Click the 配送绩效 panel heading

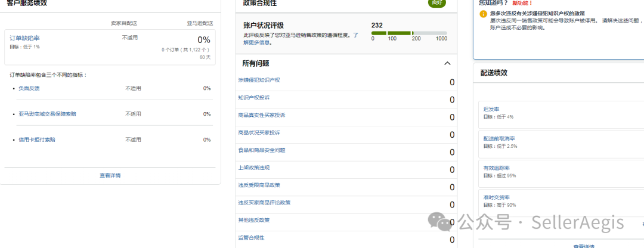[x=494, y=73]
